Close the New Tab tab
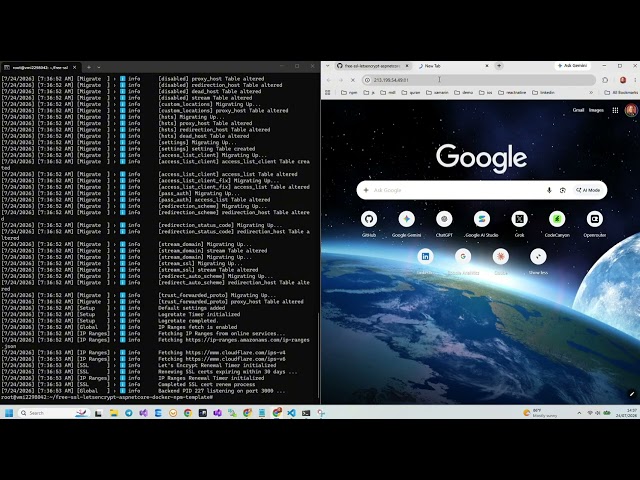The image size is (640, 480). click(x=487, y=66)
